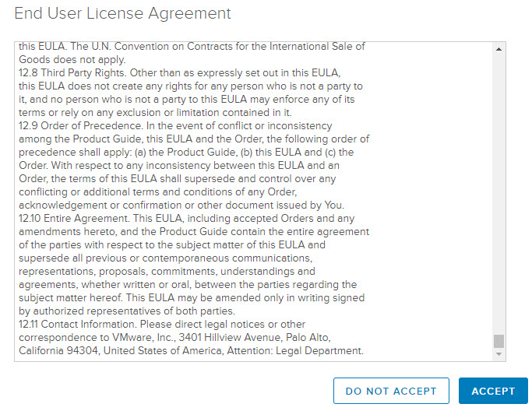Screen dimensions: 532x418
Task: Click the 'by authorized representatives of both parties' line
Action: (x=127, y=311)
